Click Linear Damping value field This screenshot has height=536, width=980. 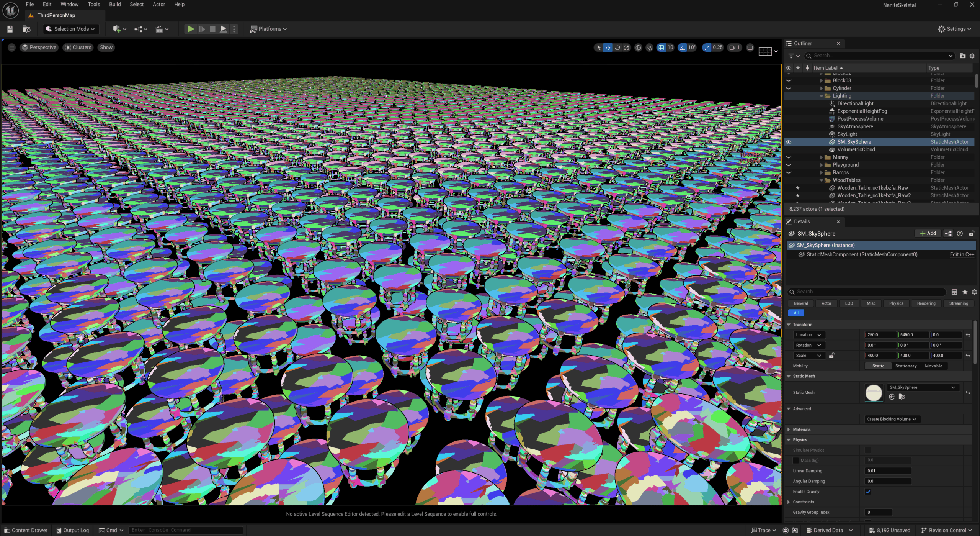tap(888, 471)
